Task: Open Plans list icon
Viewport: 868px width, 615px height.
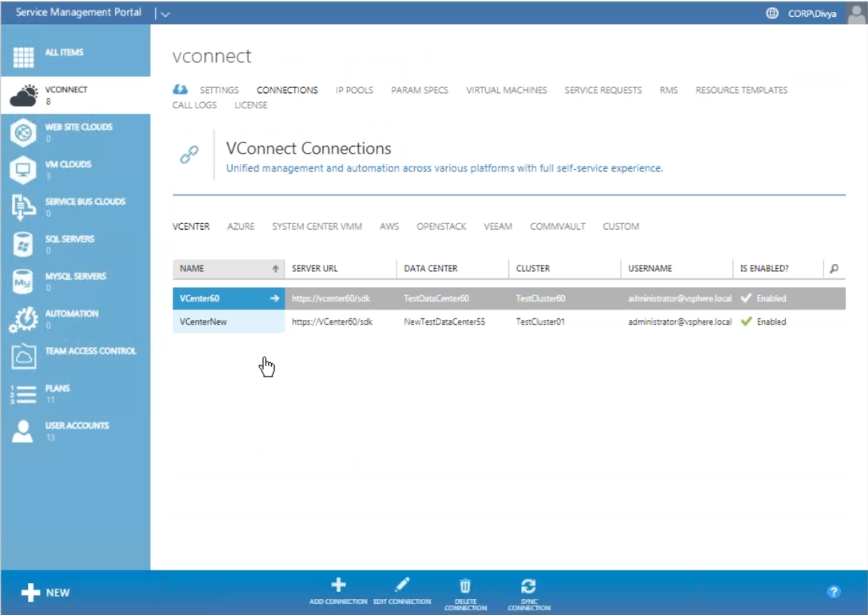Action: click(23, 394)
